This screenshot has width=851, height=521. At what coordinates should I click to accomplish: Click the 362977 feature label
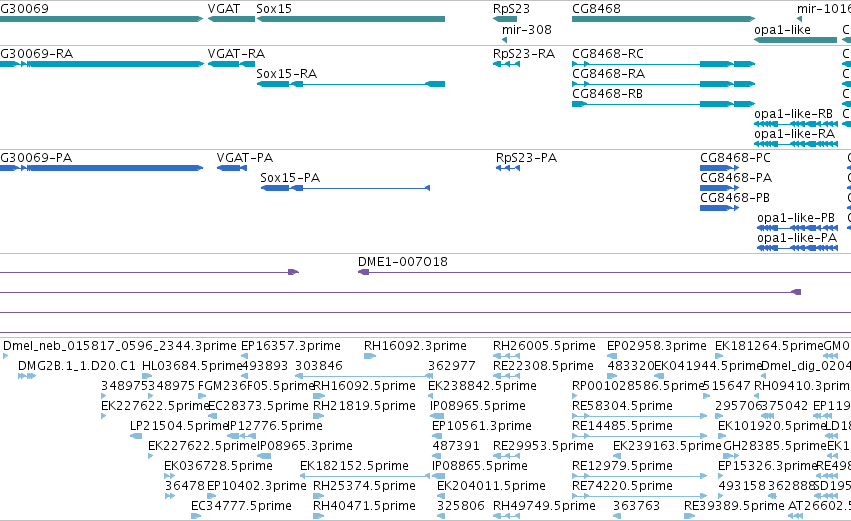(x=452, y=366)
